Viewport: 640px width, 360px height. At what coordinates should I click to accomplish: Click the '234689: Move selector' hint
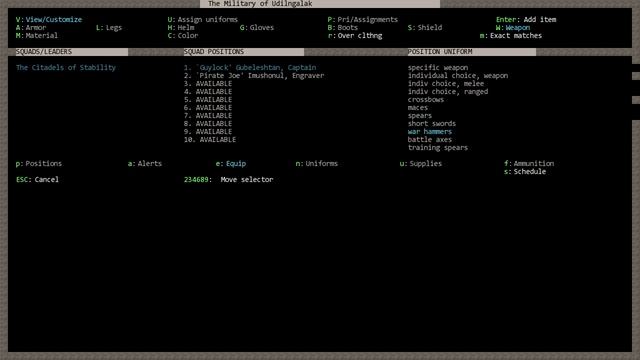tap(229, 180)
